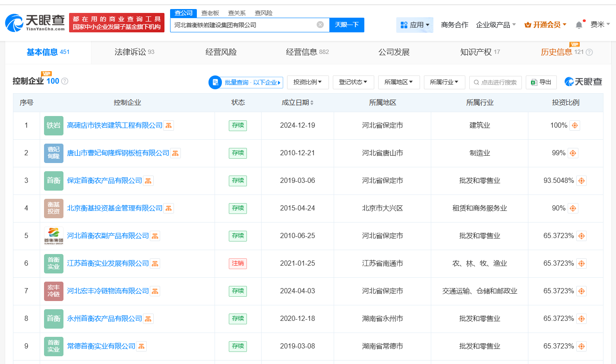The image size is (616, 364).
Task: Expand the 所属地区 filter dropdown
Action: click(399, 82)
